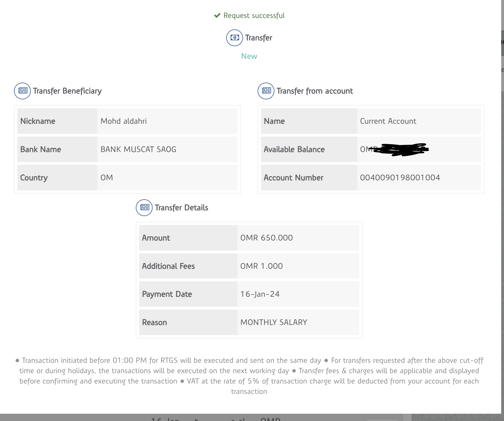Click the BANK MUSCAT SAOG bank name

tap(138, 149)
